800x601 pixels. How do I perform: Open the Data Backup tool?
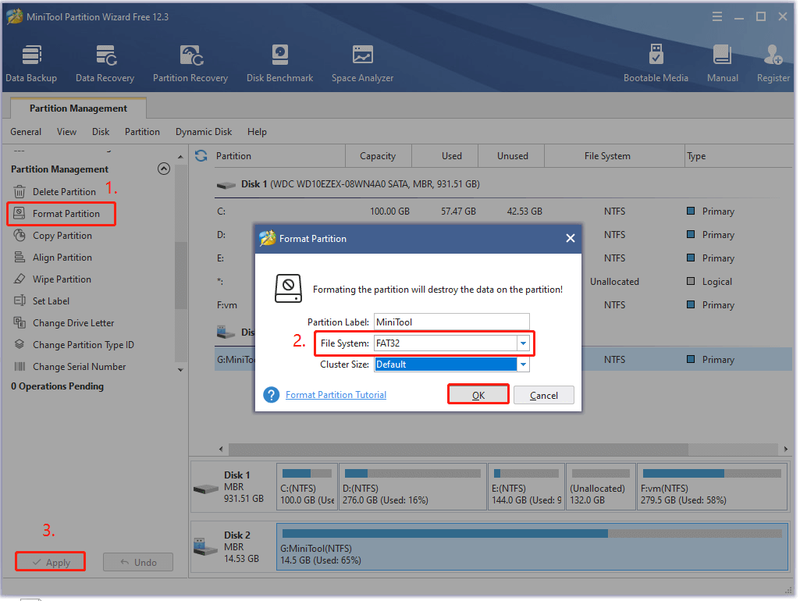click(x=31, y=63)
